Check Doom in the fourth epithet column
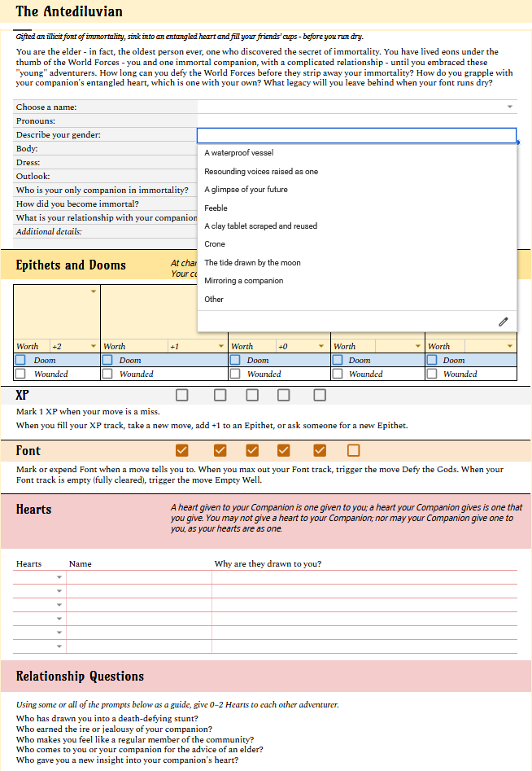Screen dimensions: 532x771 tap(338, 360)
